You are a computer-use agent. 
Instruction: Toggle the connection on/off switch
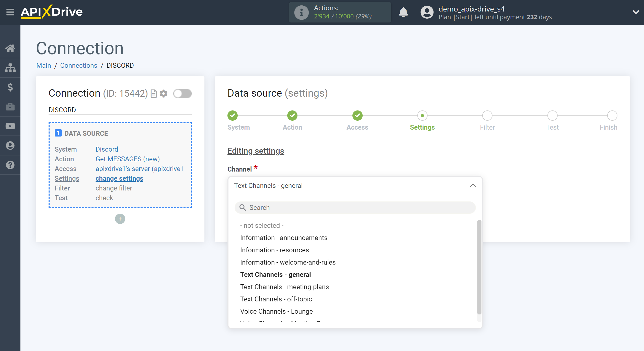(x=182, y=94)
